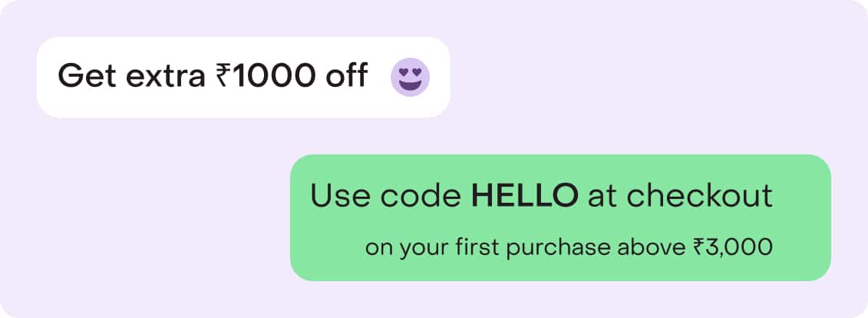This screenshot has width=868, height=318.
Task: Click the ₹3,000 minimum purchase amount
Action: coord(732,247)
